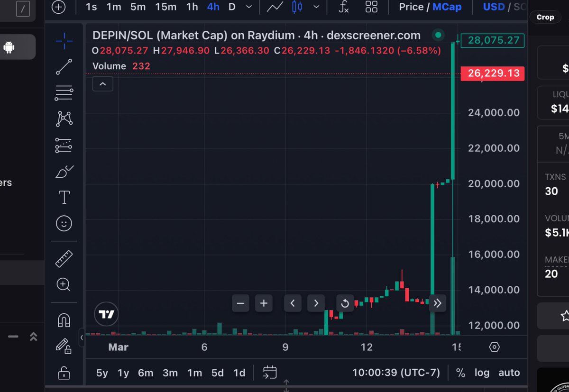Reset chart view button
569x392 pixels.
pos(345,303)
